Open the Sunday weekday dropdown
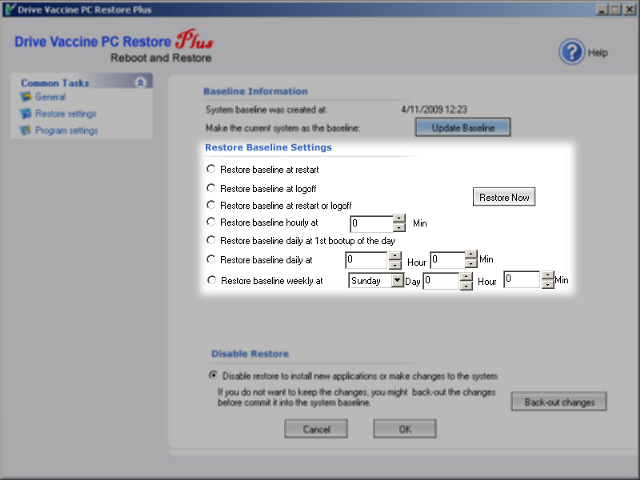Image resolution: width=640 pixels, height=480 pixels. [397, 280]
